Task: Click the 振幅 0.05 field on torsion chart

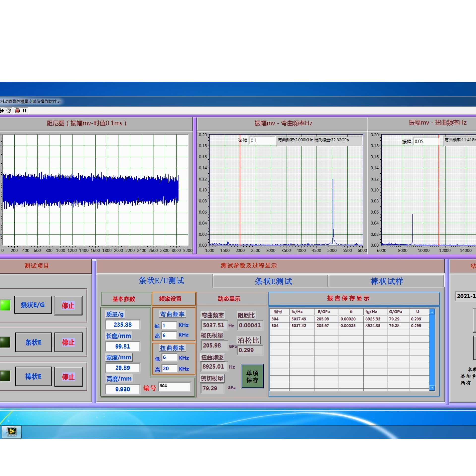Action: [426, 141]
